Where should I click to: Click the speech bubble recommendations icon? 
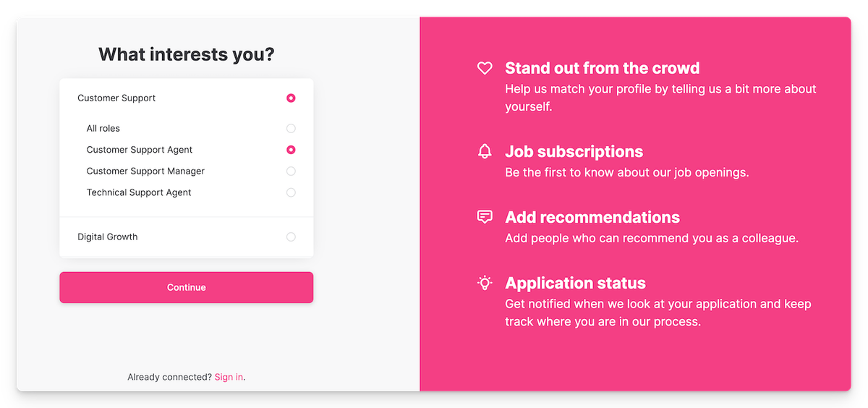click(485, 217)
